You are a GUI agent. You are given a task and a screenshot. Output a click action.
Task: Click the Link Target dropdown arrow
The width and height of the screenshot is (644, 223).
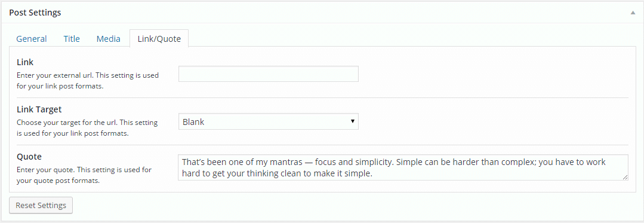click(x=352, y=122)
